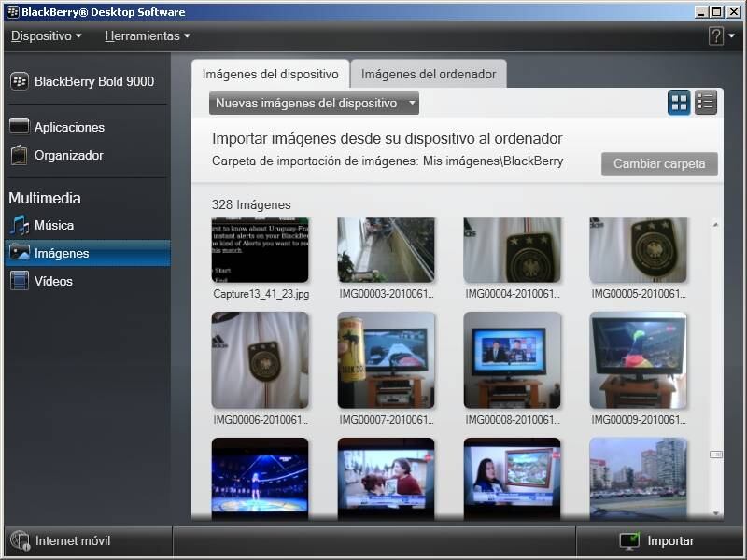Open the Herramientas menu
747x560 pixels.
147,36
